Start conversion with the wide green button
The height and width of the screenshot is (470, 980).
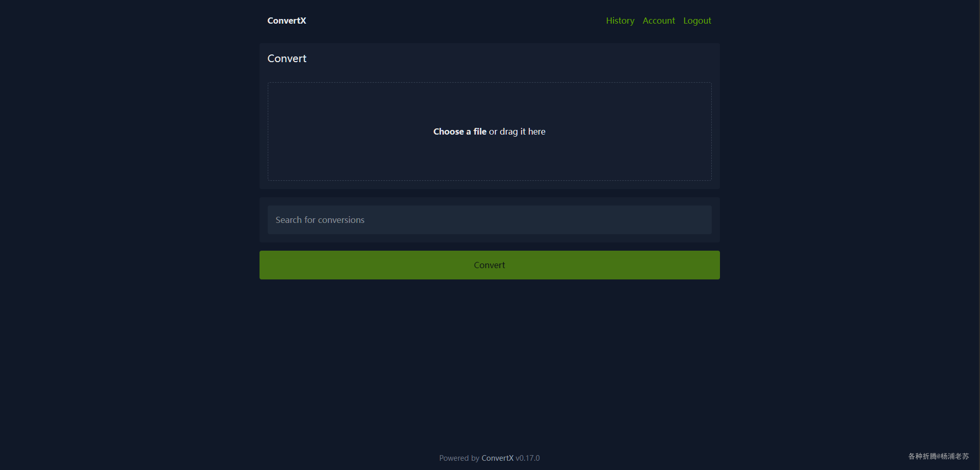click(x=489, y=265)
